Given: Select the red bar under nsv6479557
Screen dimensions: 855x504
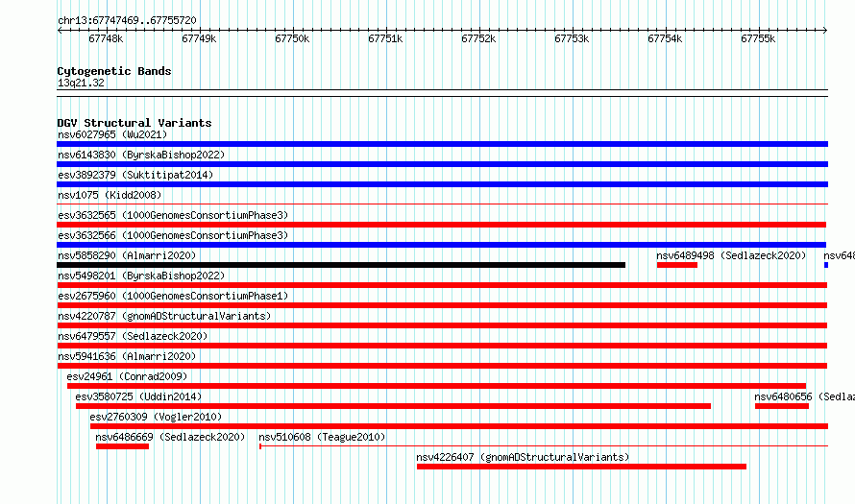Looking at the screenshot, I should (x=442, y=346).
